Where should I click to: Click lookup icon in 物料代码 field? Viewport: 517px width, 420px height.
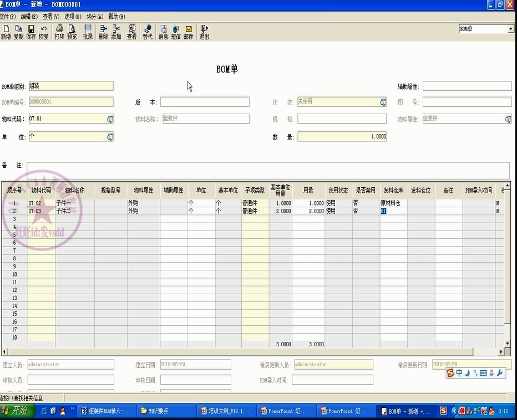point(110,119)
